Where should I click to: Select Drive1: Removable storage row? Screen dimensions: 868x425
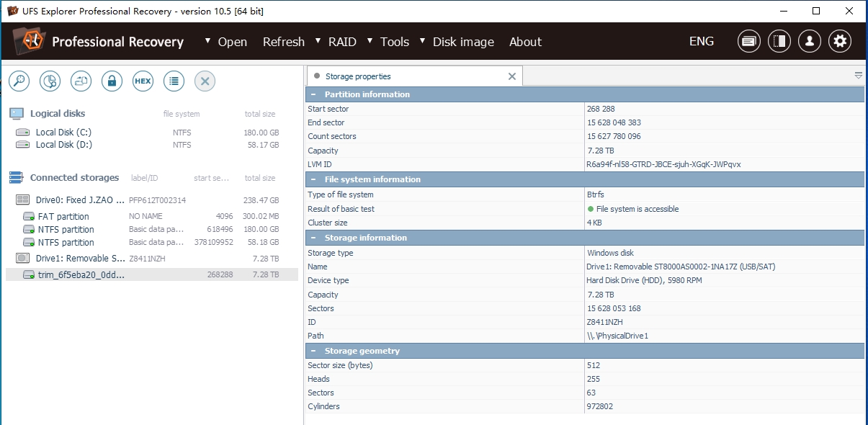click(x=152, y=259)
